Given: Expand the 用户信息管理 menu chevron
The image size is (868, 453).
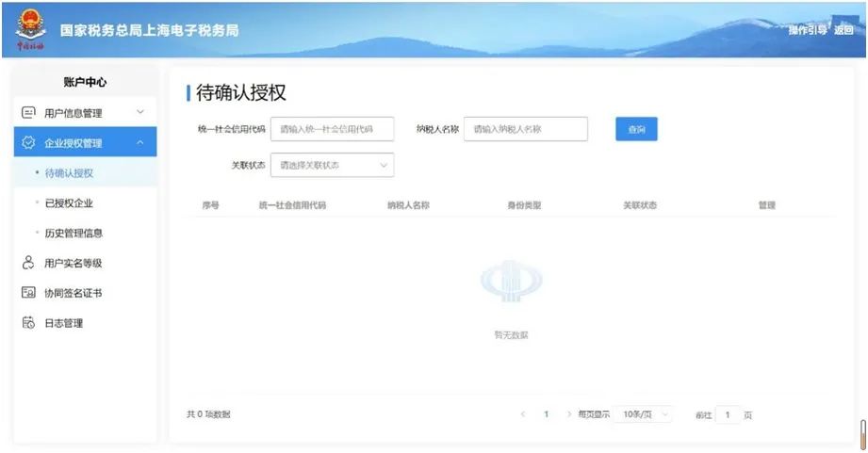Looking at the screenshot, I should coord(140,112).
